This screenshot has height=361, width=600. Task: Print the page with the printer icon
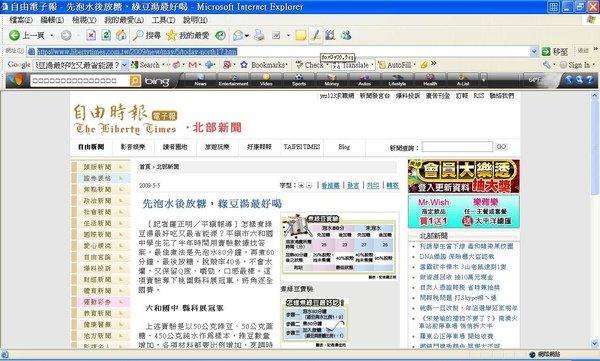point(259,36)
